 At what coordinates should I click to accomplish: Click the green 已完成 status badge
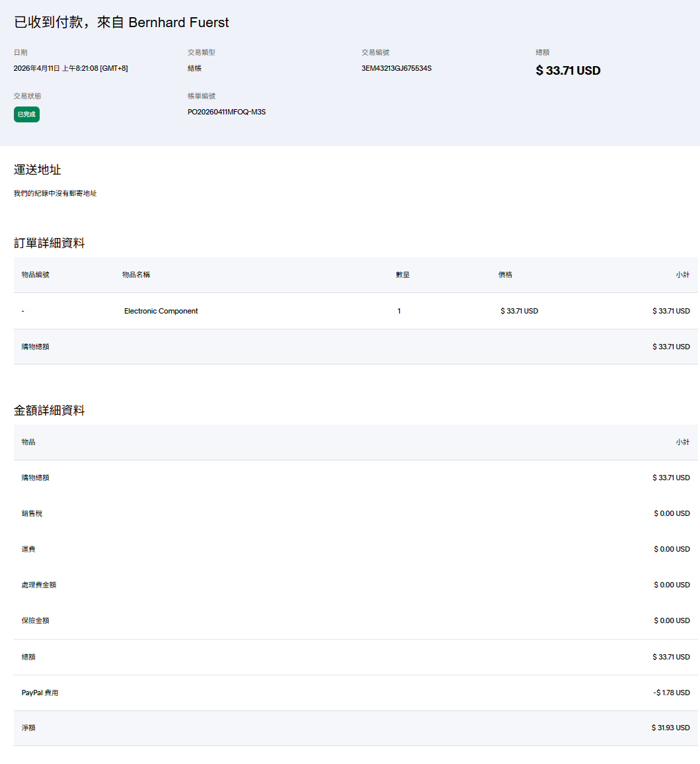pos(26,114)
